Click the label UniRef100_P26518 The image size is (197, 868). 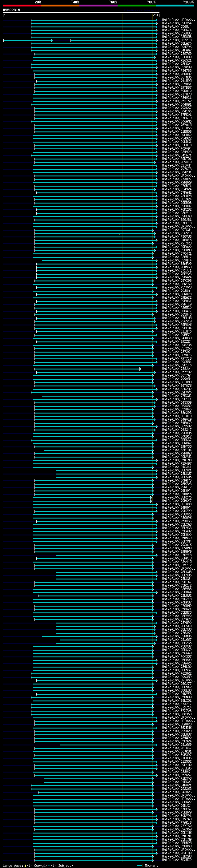[x=177, y=233]
